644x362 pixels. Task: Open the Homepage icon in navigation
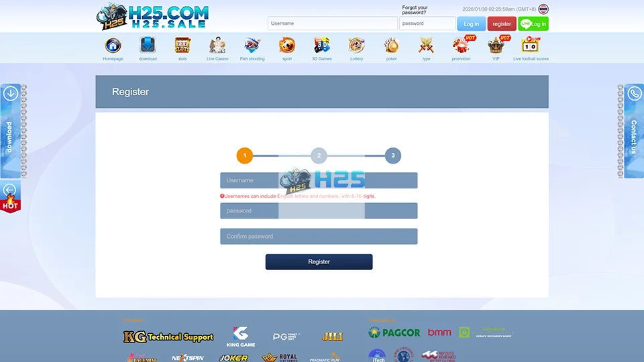pyautogui.click(x=113, y=46)
